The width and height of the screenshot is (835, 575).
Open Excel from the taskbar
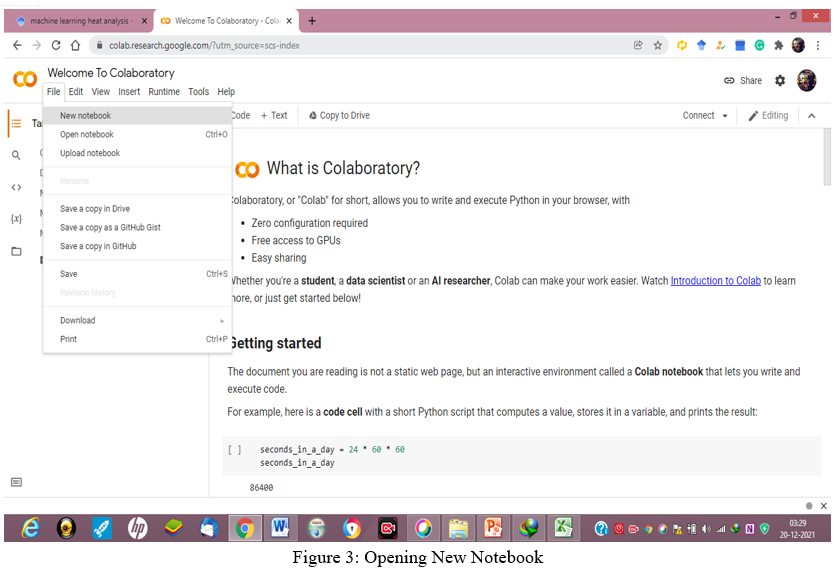point(563,528)
